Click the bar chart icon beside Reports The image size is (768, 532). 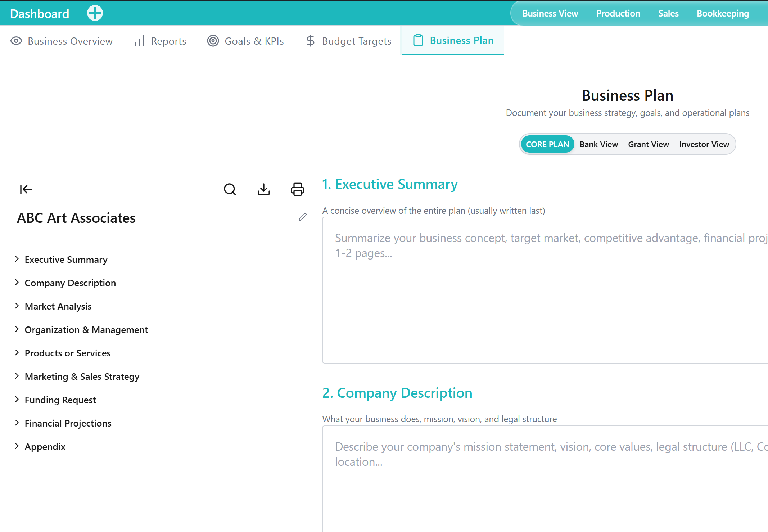(x=140, y=41)
